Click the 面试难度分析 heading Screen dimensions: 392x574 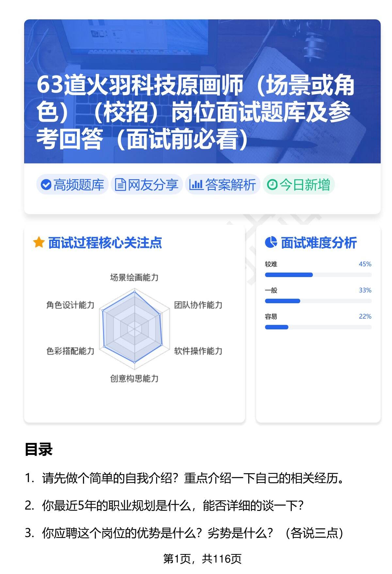318,243
